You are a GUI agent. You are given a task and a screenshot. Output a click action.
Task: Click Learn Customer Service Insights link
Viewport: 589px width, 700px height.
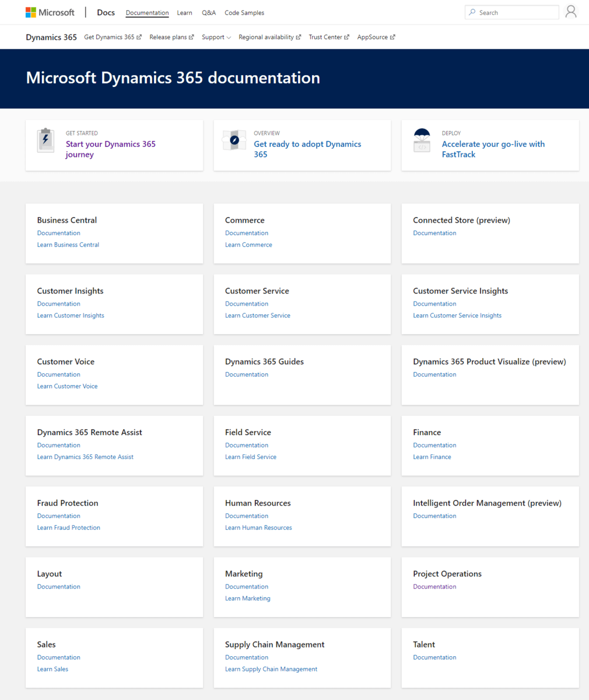point(457,316)
